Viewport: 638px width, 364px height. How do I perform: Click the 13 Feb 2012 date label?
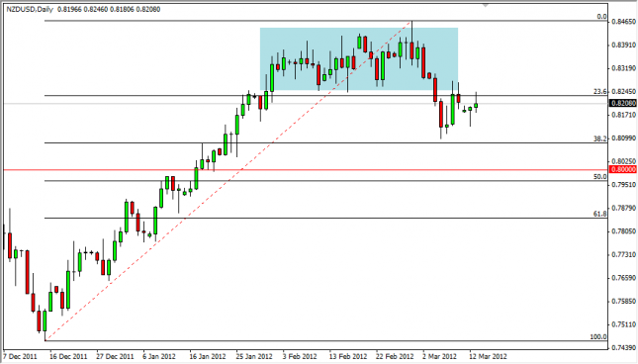coord(348,357)
